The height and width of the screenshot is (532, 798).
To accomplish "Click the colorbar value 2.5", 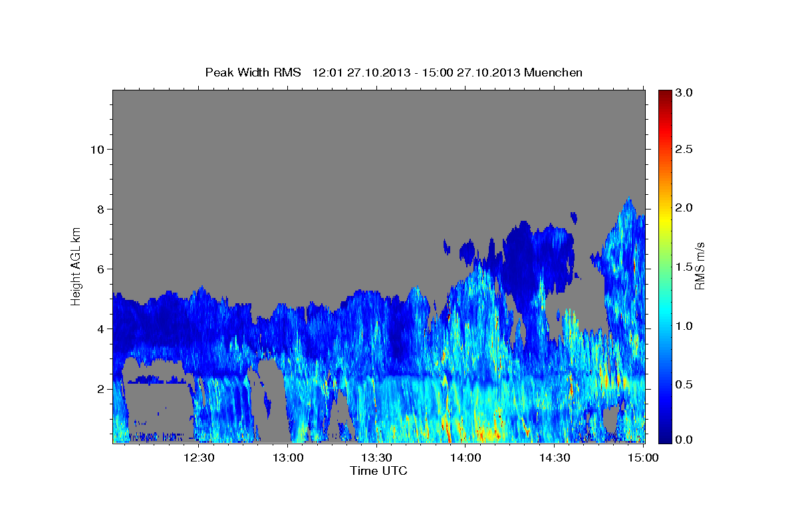I will 683,150.
